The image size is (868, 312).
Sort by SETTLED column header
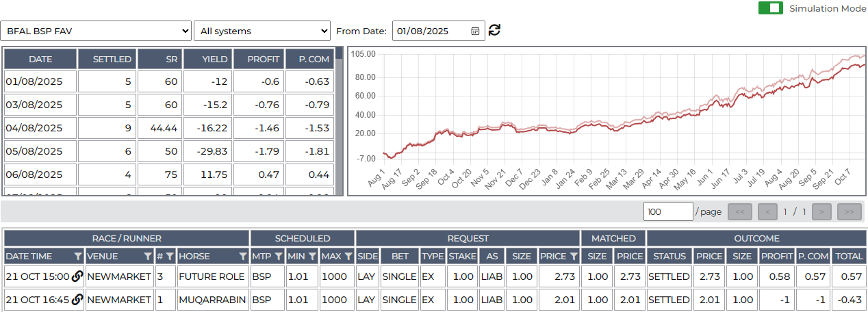pos(107,59)
